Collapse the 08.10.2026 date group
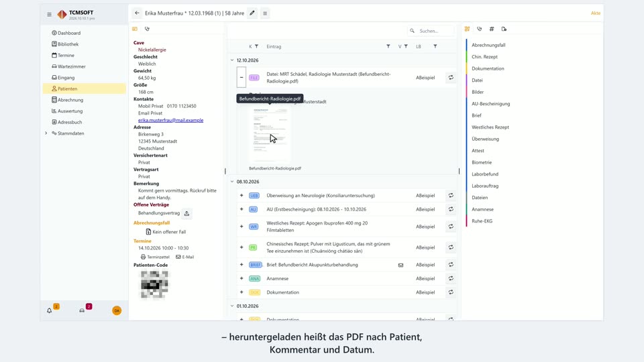 (x=232, y=182)
